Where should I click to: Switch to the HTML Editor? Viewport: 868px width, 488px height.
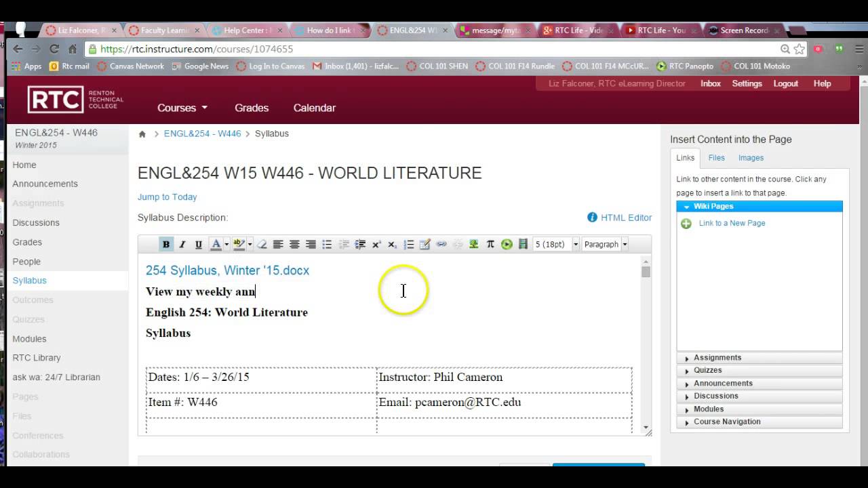[626, 218]
